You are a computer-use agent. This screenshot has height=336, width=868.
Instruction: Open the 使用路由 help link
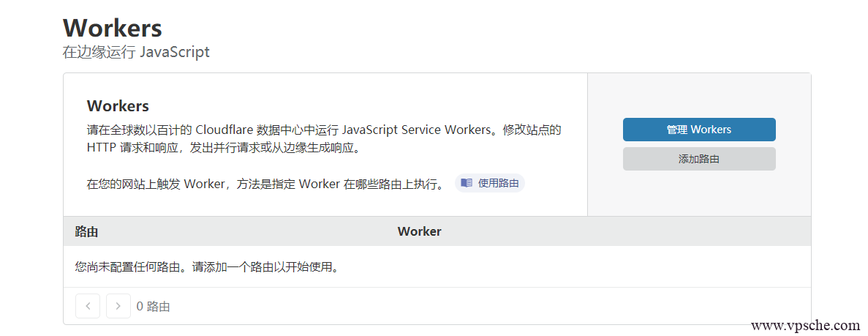click(490, 183)
